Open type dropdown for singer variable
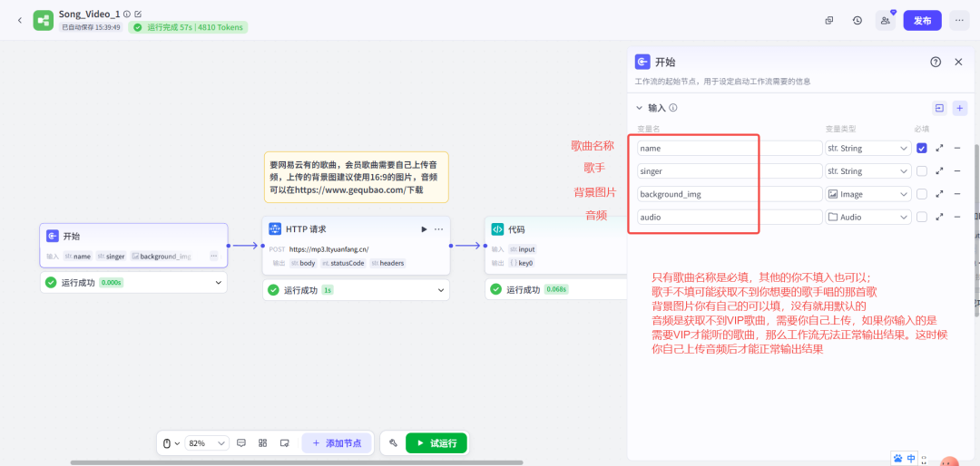This screenshot has width=980, height=466. (x=868, y=171)
